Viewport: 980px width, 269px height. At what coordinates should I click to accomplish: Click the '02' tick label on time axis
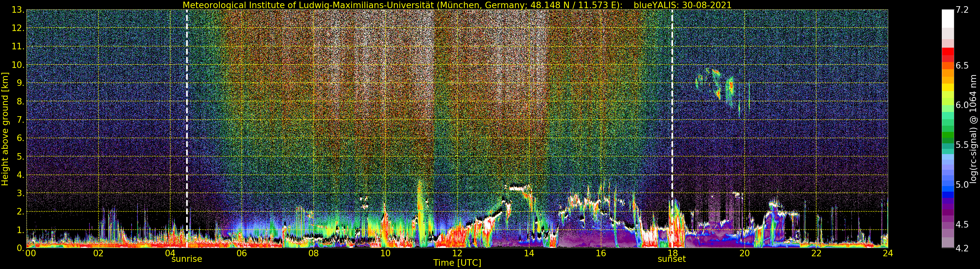(x=99, y=253)
